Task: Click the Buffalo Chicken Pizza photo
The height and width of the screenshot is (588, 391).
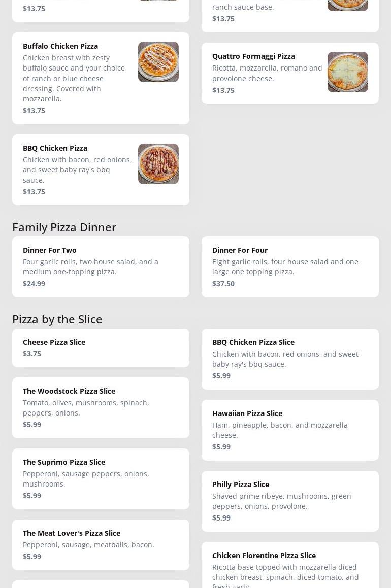Action: [158, 62]
